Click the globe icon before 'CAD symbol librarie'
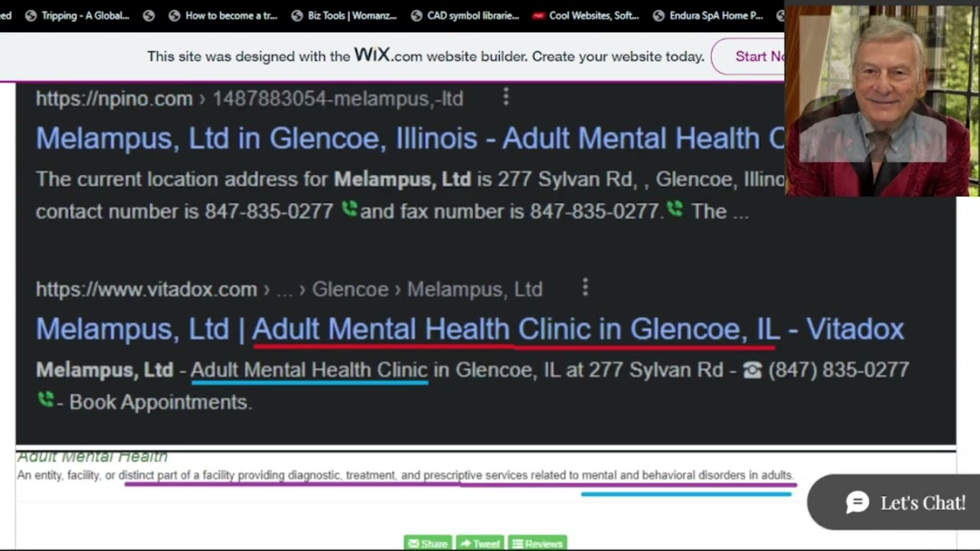This screenshot has width=980, height=551. coord(416,15)
